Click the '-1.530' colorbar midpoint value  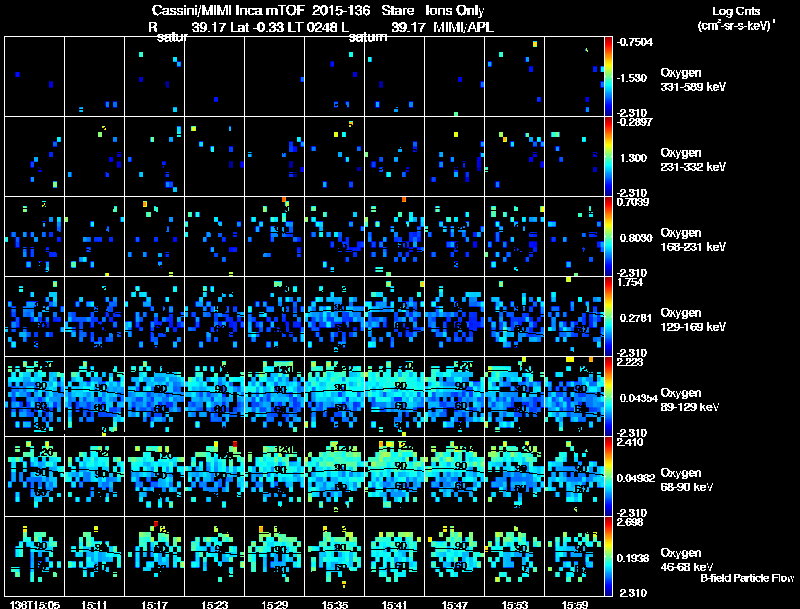(632, 78)
